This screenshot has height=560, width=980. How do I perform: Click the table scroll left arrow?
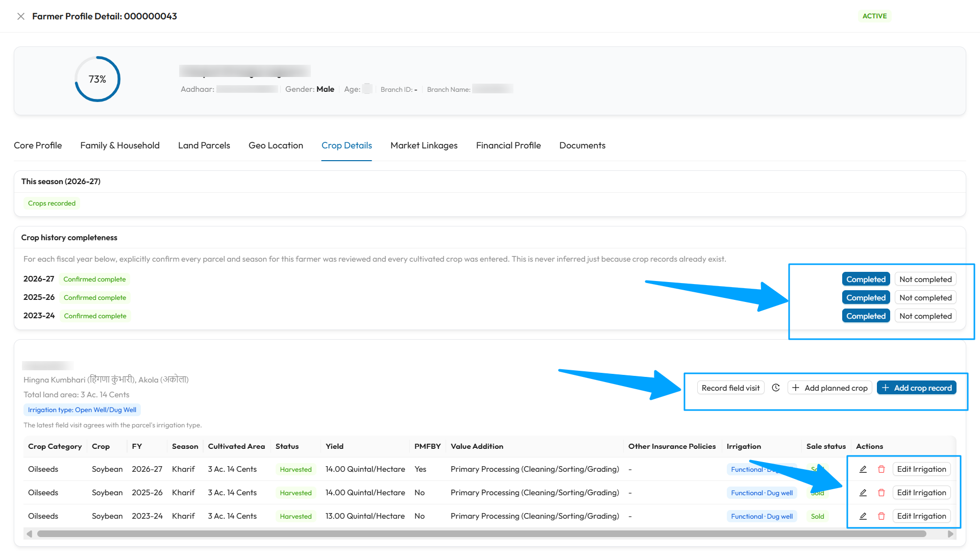[x=29, y=534]
